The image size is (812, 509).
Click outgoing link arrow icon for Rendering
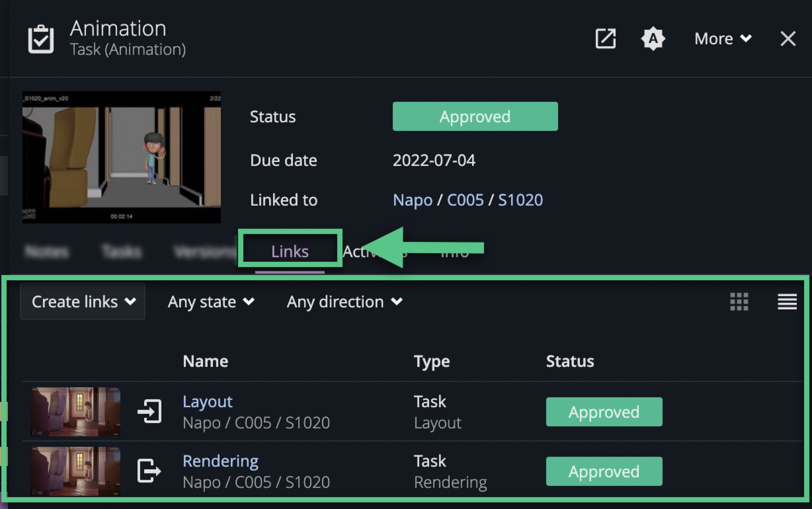pos(149,471)
